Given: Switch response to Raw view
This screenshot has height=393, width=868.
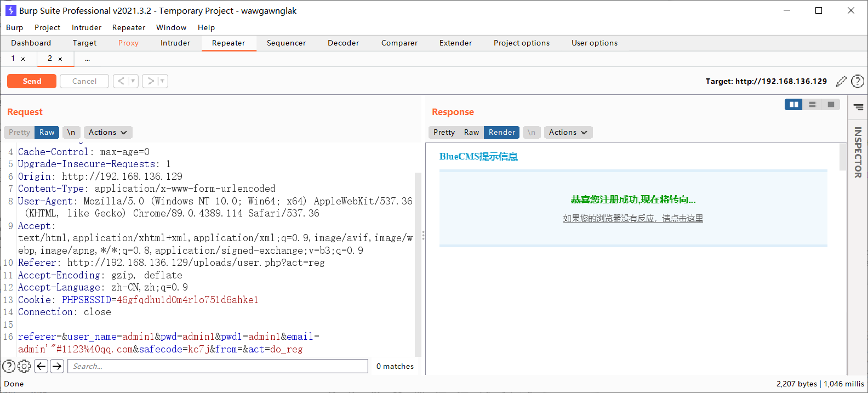Looking at the screenshot, I should click(x=471, y=132).
